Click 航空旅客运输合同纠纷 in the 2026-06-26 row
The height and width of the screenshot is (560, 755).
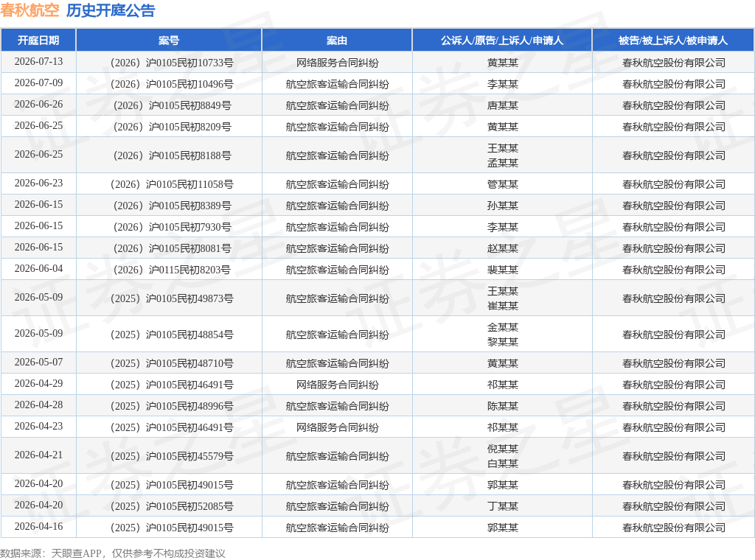(337, 106)
